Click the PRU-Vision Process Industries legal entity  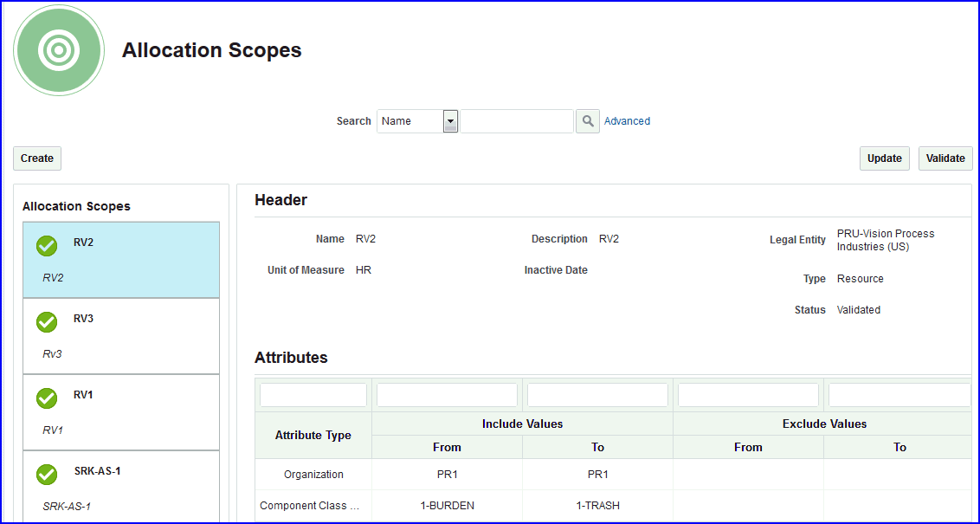tap(886, 240)
